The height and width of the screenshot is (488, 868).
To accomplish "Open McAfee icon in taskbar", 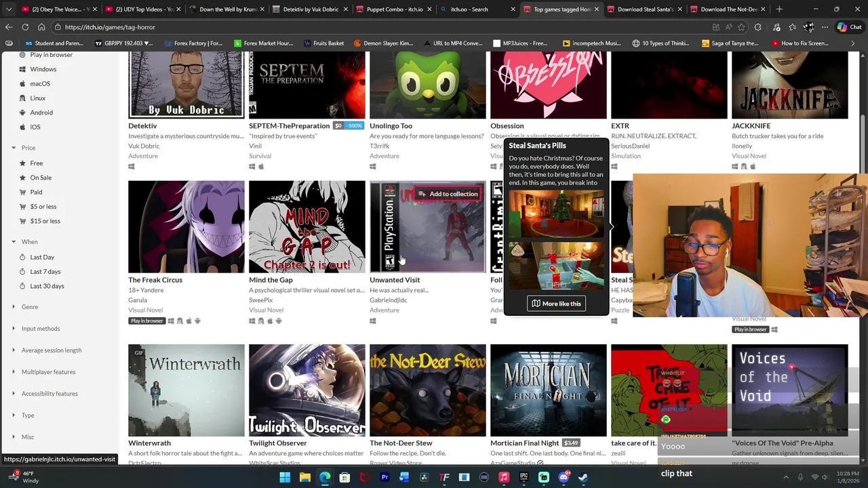I will tap(365, 477).
